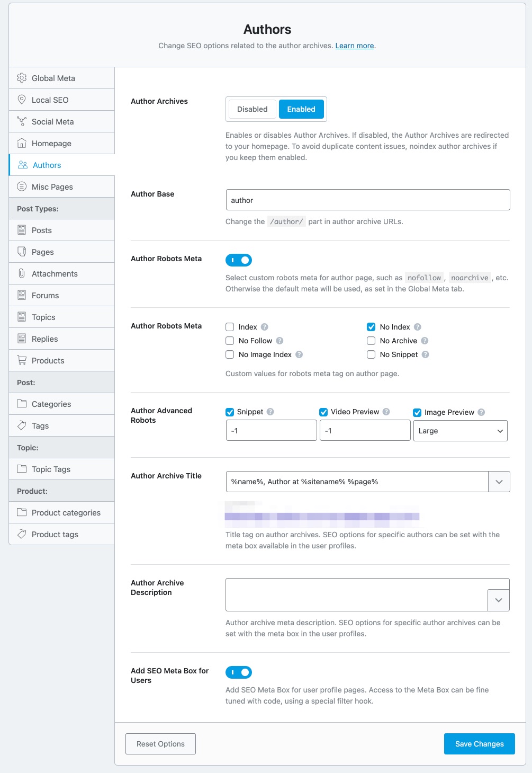Viewport: 532px width, 773px height.
Task: Toggle off the Author Robots Meta switch
Action: tap(239, 260)
